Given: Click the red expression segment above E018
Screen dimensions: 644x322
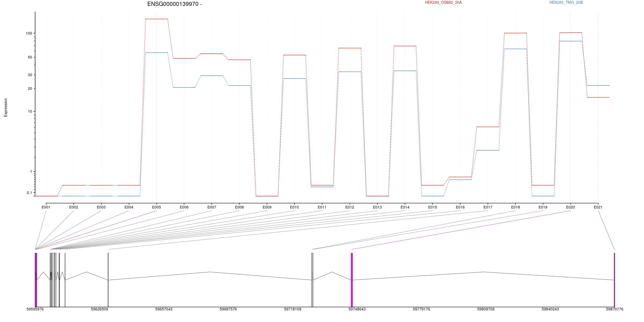Looking at the screenshot, I should (x=515, y=33).
